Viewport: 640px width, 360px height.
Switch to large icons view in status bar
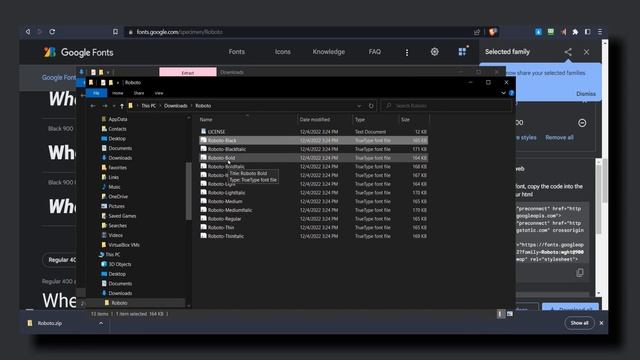pyautogui.click(x=510, y=313)
